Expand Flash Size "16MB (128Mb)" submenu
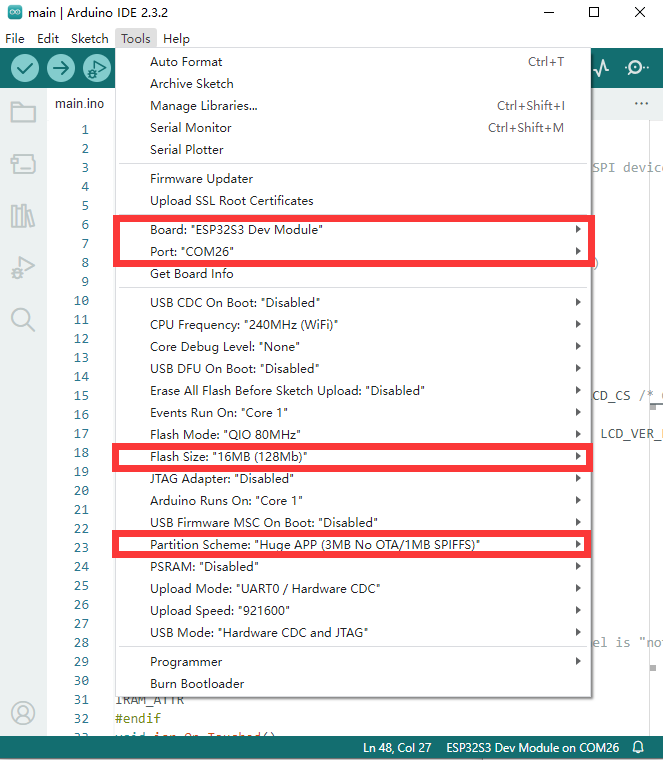The height and width of the screenshot is (760, 663). click(x=353, y=457)
